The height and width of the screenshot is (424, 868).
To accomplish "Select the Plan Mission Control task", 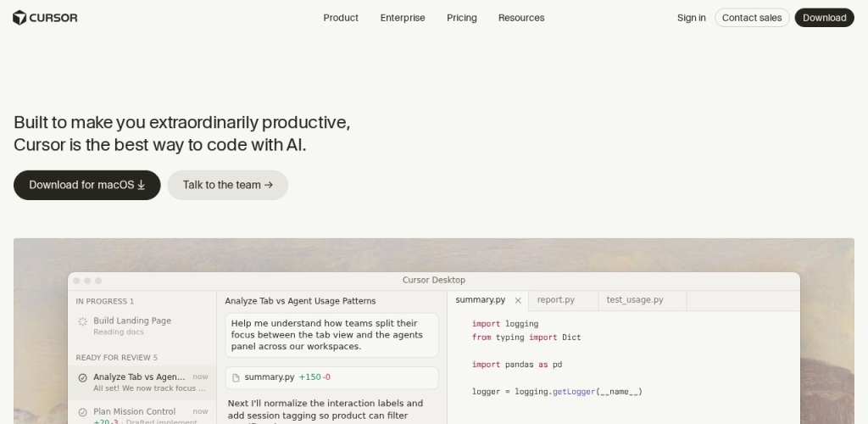I will pos(135,412).
